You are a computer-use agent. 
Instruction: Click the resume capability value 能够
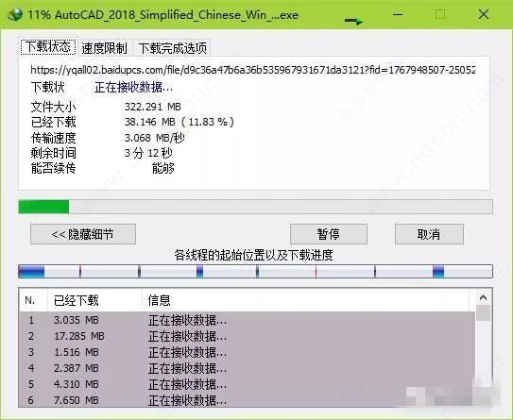(x=162, y=168)
